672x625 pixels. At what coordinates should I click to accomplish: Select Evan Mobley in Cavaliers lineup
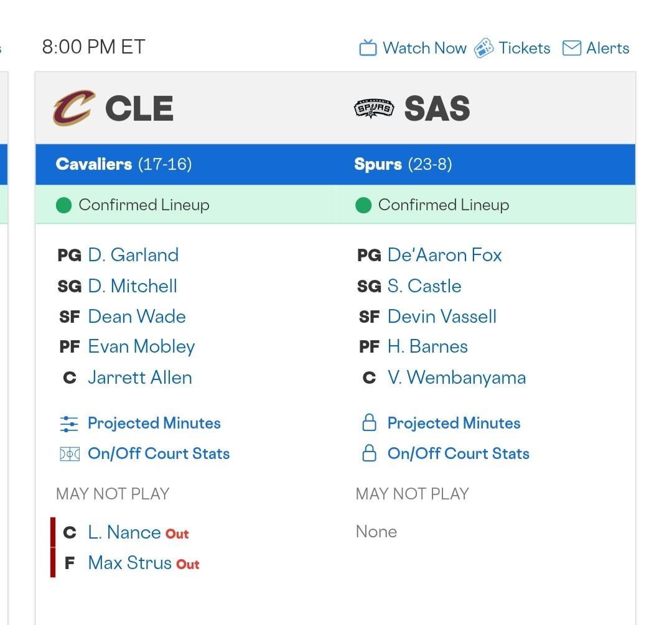141,346
